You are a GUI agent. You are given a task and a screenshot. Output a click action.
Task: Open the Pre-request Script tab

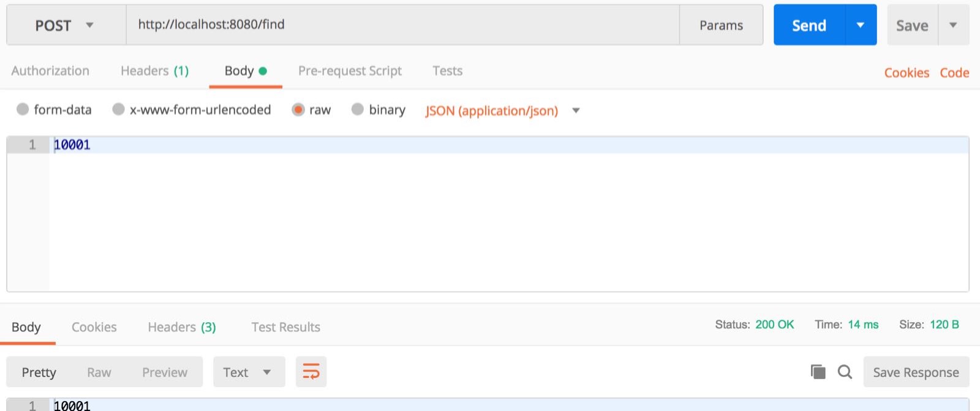pyautogui.click(x=350, y=71)
